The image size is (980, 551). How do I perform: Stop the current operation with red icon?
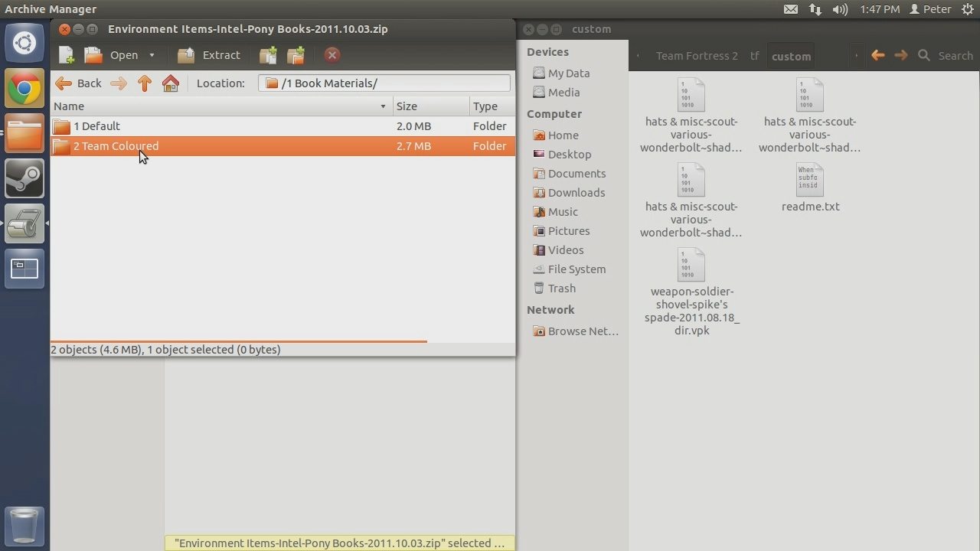tap(332, 55)
